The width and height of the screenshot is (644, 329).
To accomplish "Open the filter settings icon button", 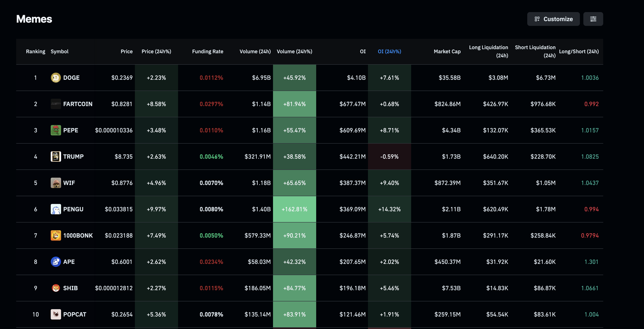I will [x=593, y=19].
